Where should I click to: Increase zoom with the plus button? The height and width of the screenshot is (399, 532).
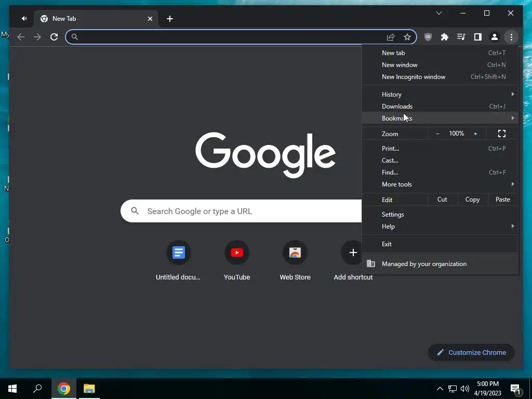[475, 134]
